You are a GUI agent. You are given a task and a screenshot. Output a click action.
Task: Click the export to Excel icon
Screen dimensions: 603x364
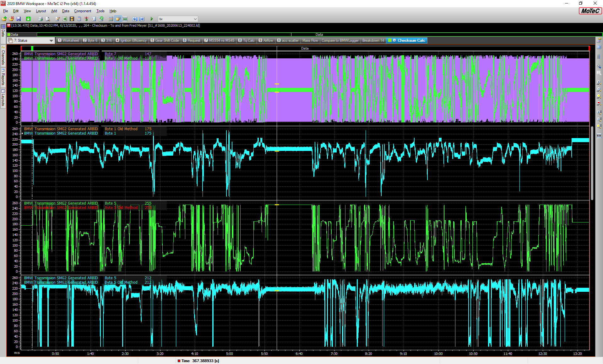click(65, 19)
